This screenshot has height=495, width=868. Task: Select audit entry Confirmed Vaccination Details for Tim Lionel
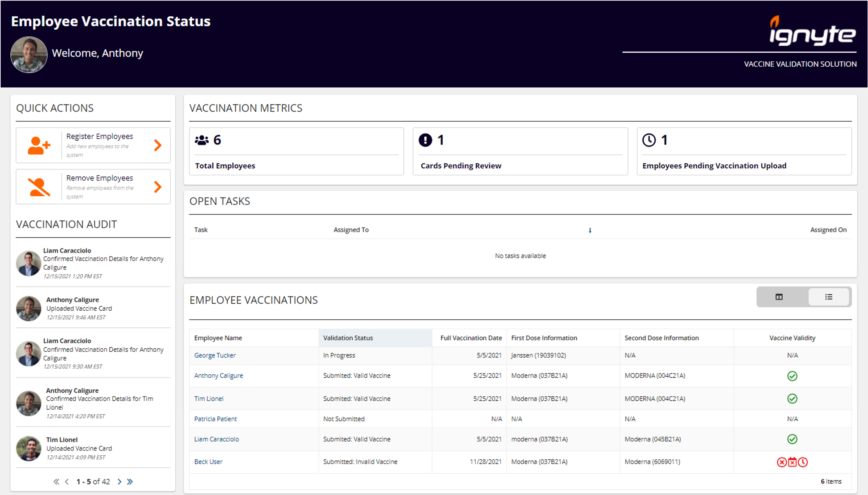click(x=93, y=403)
